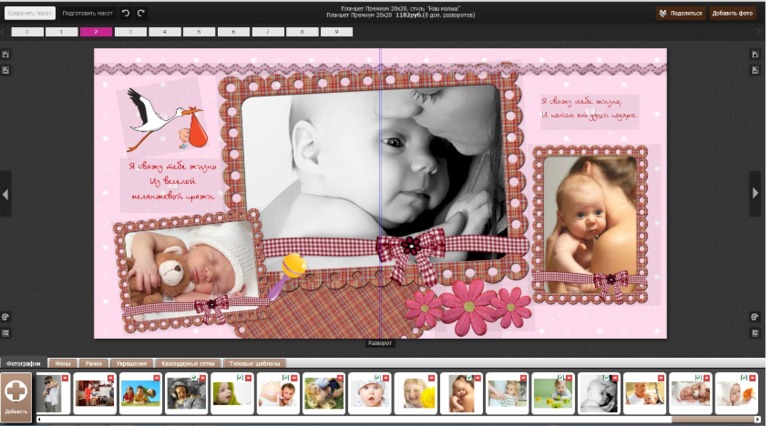The height and width of the screenshot is (426, 770).
Task: Click the bottom-left page palette icon
Action: coord(6,317)
